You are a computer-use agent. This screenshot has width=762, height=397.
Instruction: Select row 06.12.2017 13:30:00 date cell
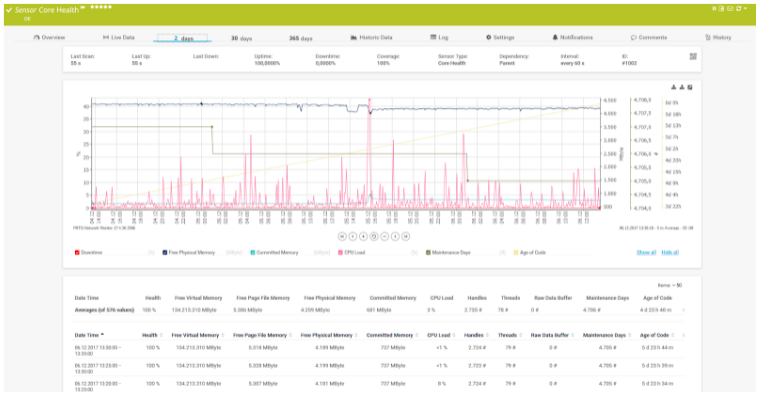coord(98,351)
